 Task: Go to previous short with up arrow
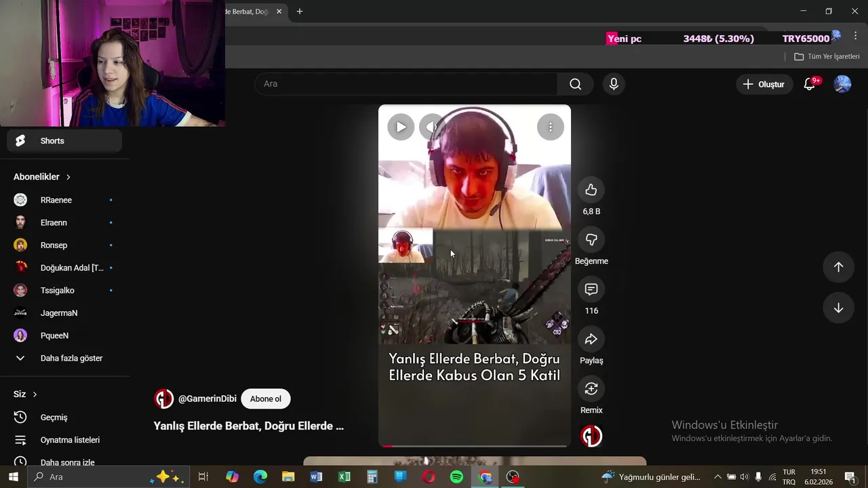838,267
